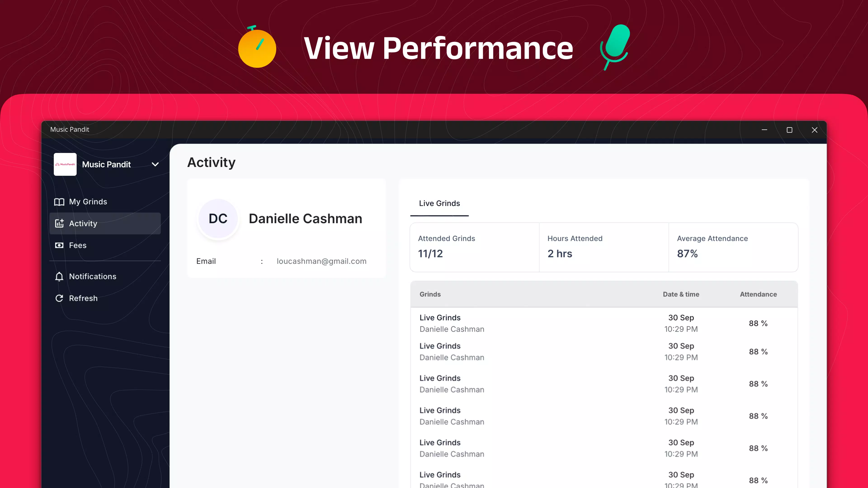Click the Attendance column header
868x488 pixels.
pos(758,294)
